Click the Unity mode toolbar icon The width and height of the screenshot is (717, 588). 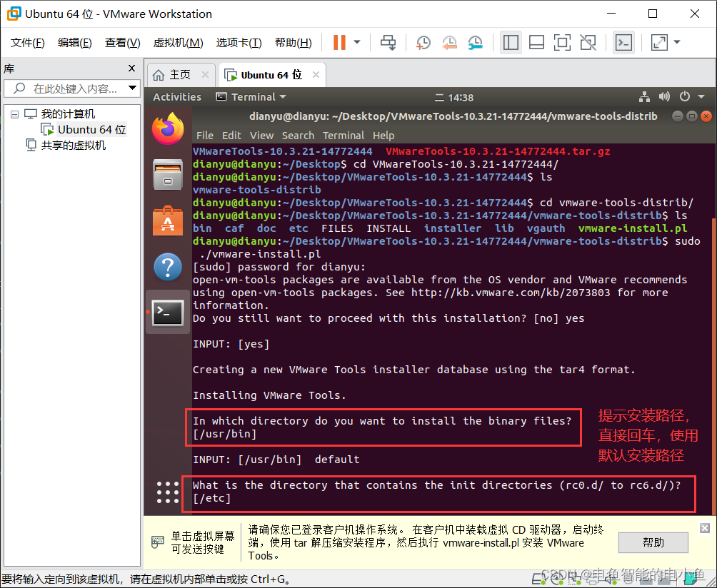pos(588,43)
